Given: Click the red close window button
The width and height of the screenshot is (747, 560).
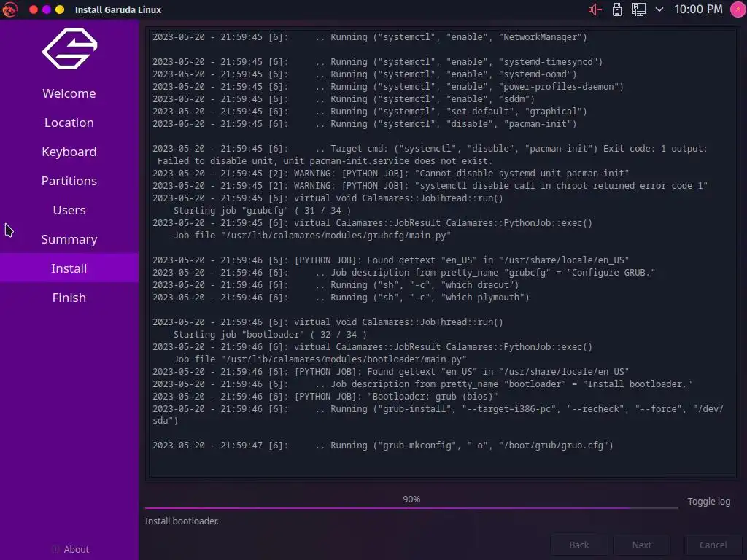Looking at the screenshot, I should tap(34, 9).
